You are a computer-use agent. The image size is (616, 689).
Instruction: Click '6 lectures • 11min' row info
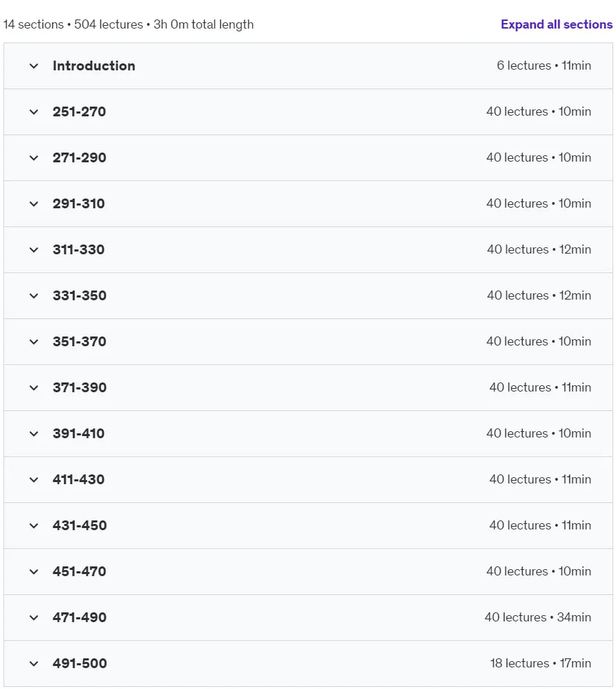[x=544, y=66]
